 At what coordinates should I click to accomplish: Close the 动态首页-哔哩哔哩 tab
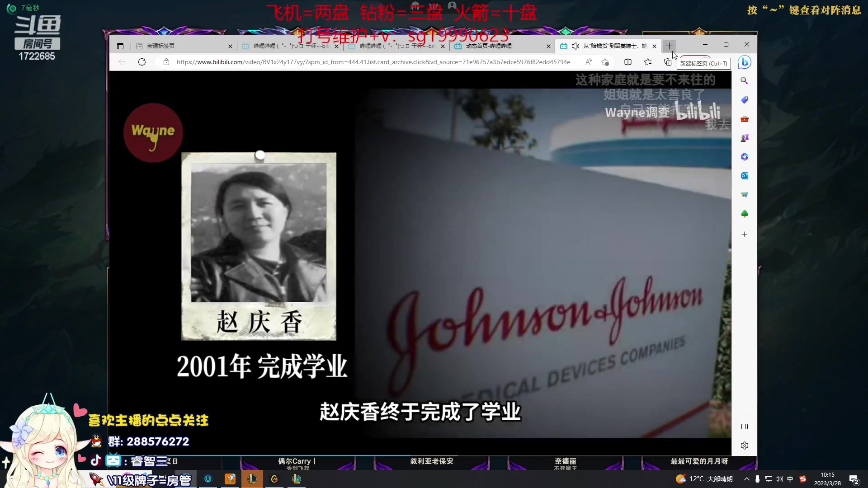(x=548, y=46)
